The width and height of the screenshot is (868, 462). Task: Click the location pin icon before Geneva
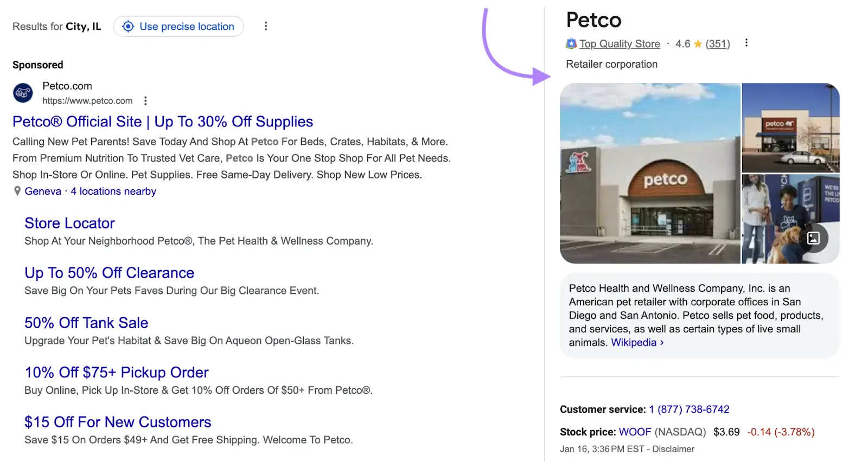click(x=16, y=191)
